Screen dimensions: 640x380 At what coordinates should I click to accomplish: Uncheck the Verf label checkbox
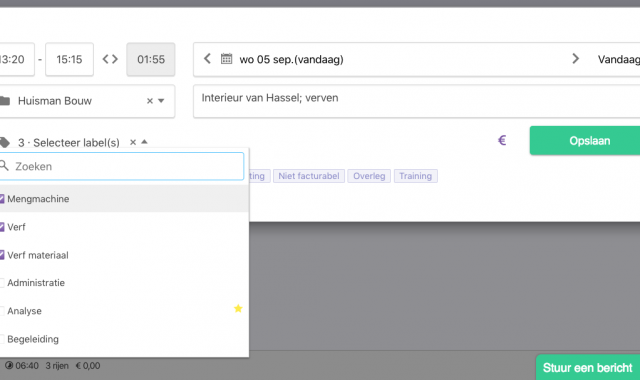[2, 227]
